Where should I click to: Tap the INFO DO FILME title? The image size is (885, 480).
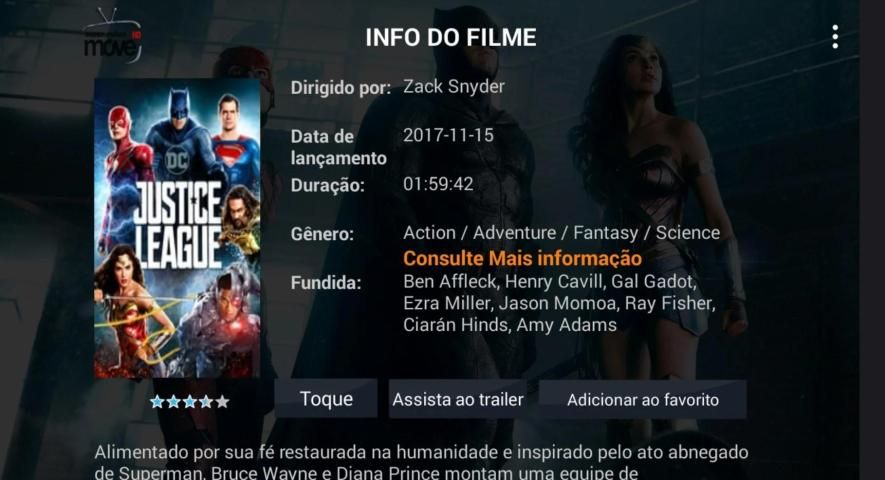click(451, 37)
